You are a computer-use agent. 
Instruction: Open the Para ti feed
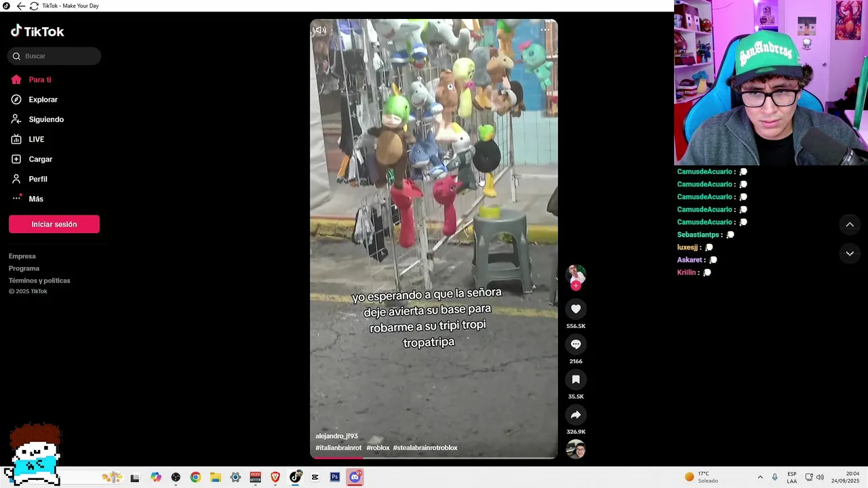point(31,79)
